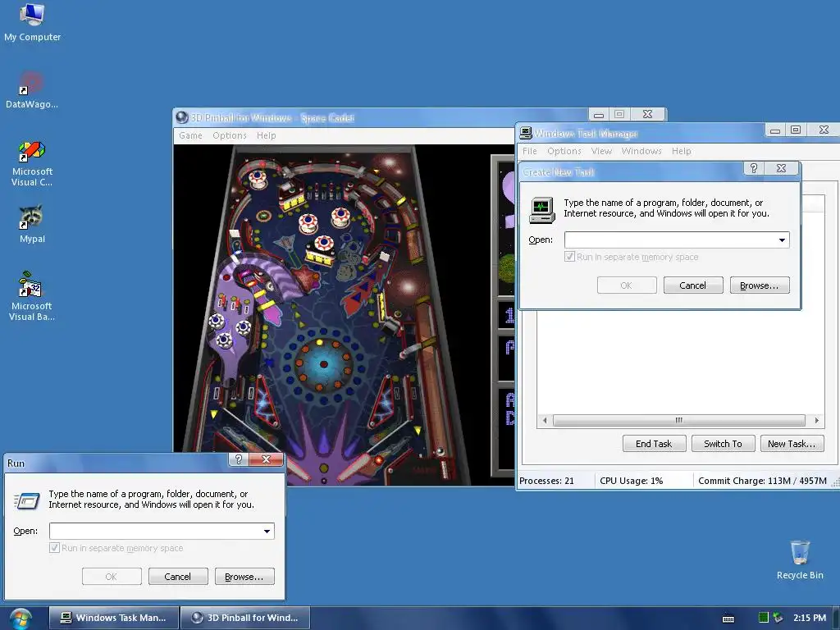
Task: Open the Windows menu in Task Manager
Action: coord(641,151)
